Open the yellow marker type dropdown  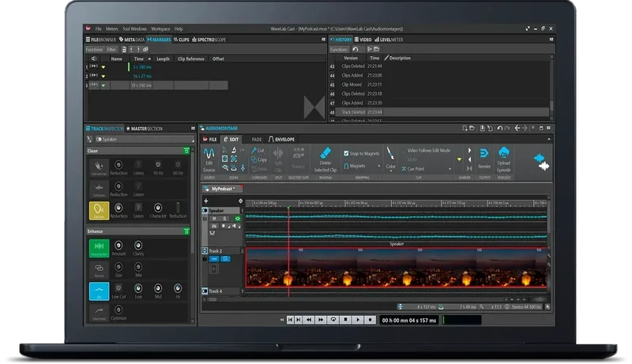pyautogui.click(x=459, y=159)
